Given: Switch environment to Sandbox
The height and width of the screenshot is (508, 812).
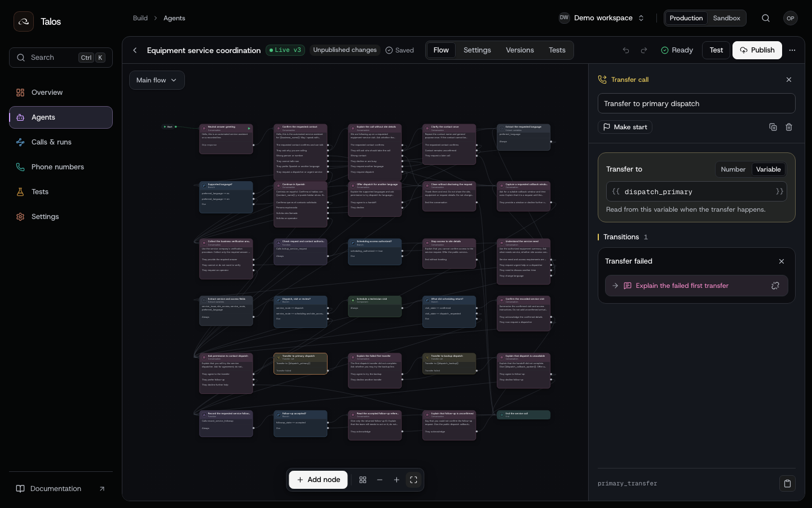Looking at the screenshot, I should 726,18.
